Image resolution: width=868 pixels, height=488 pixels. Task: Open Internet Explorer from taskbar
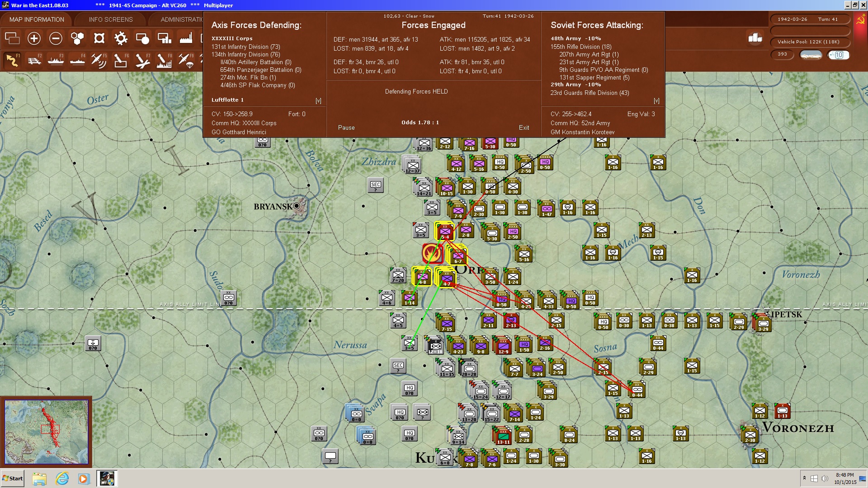[62, 479]
